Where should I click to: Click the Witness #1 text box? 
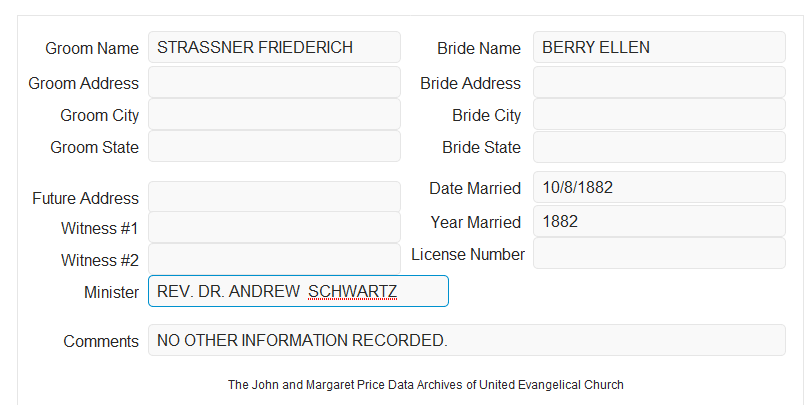pos(274,227)
